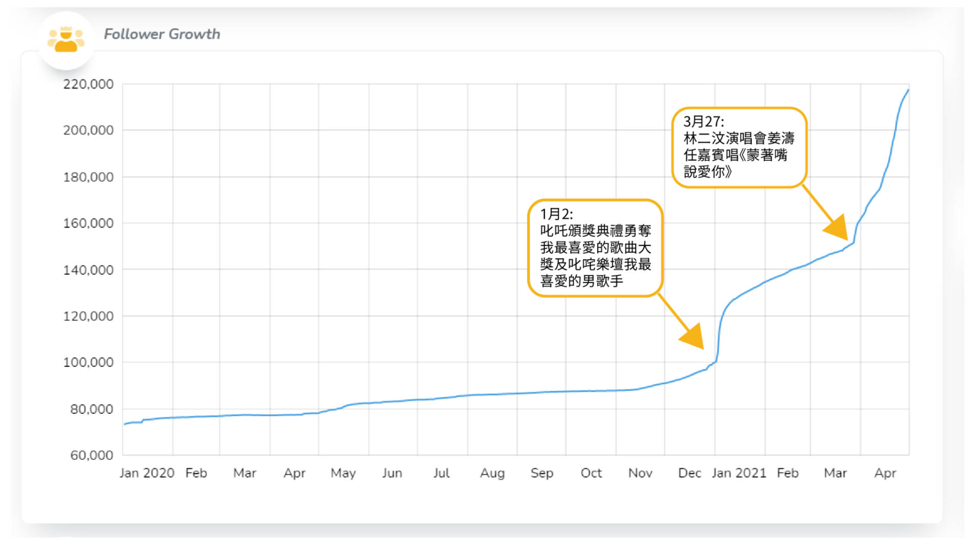The height and width of the screenshot is (551, 980).
Task: Click the Jan 2021 x-axis label
Action: click(x=739, y=473)
